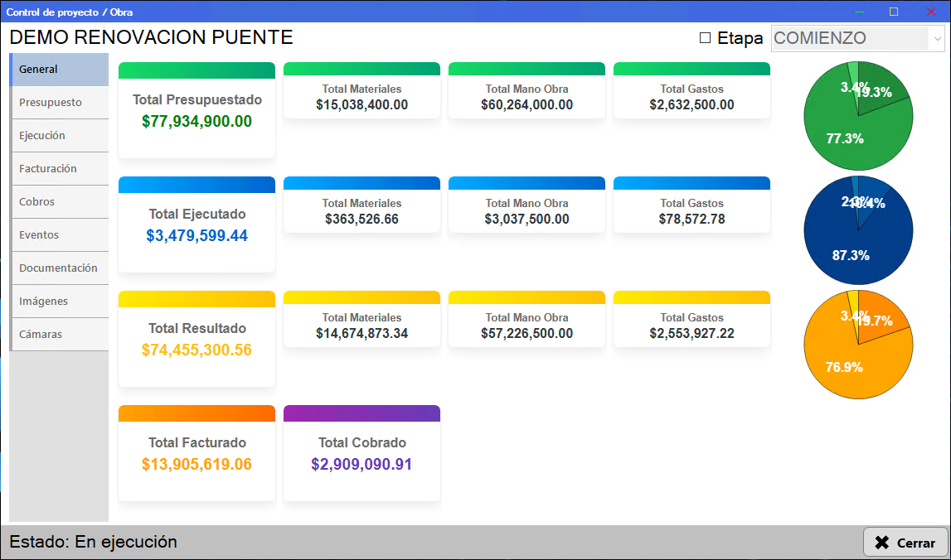Show the Documentación tab
951x560 pixels.
[x=58, y=268]
